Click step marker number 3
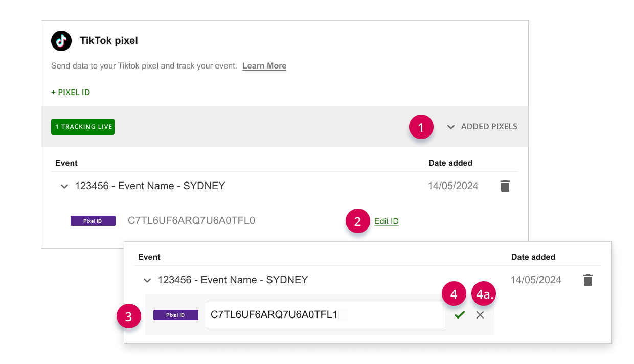The image size is (634, 364). [128, 317]
